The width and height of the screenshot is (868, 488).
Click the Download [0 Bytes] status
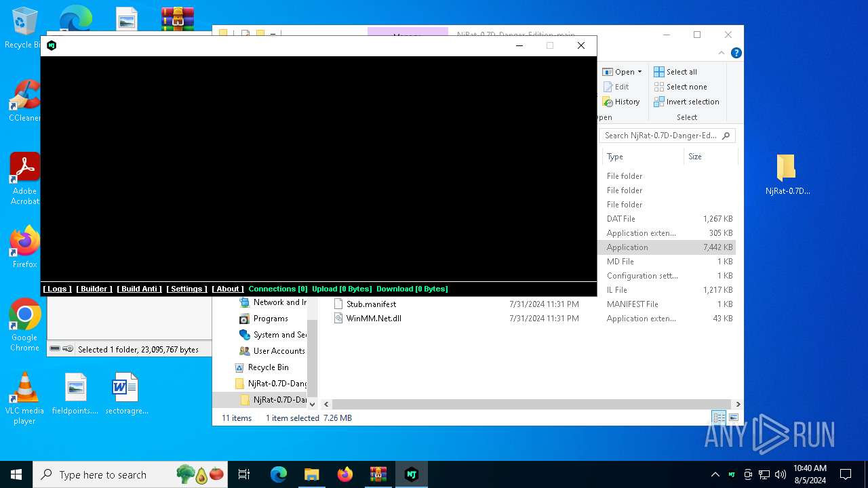[412, 289]
